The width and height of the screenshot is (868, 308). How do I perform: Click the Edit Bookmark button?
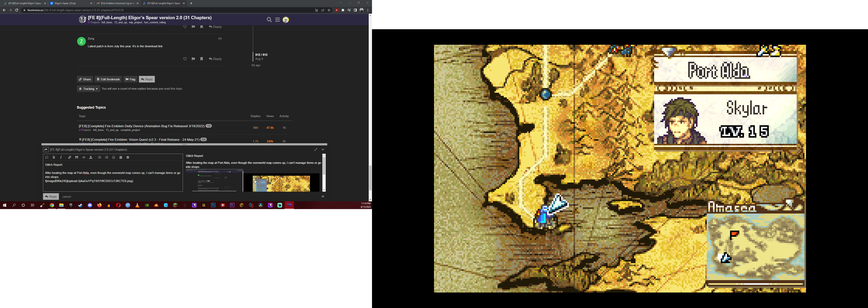pos(108,79)
